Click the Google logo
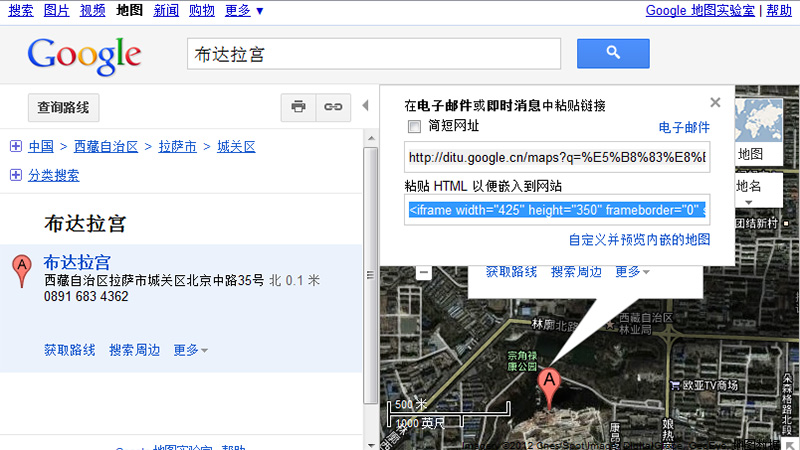 [84, 56]
